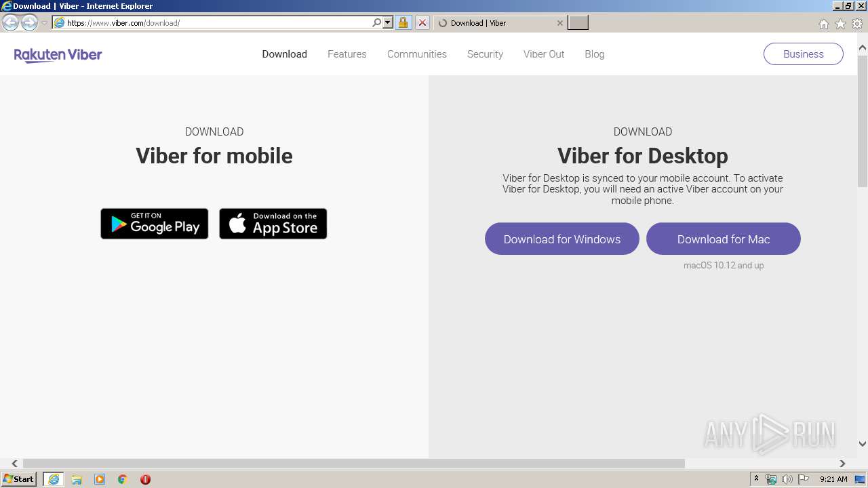Click the vertical scrollbar down arrow
Image resolution: width=868 pixels, height=488 pixels.
[x=863, y=444]
